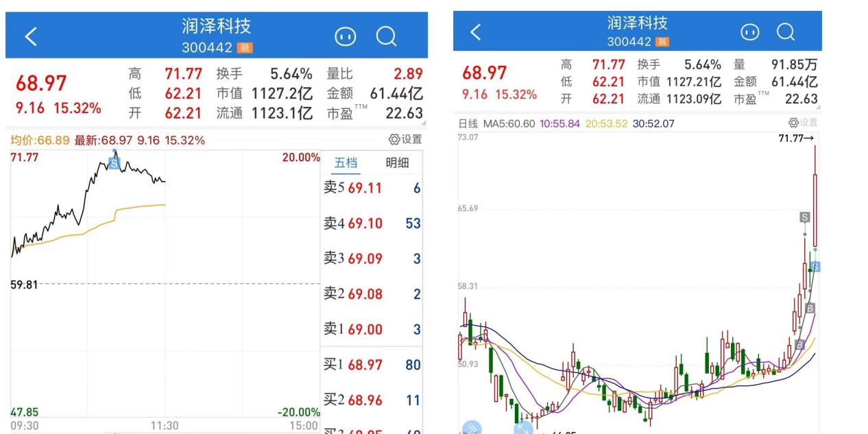Tap the gray S marker on K-line chart

click(805, 217)
